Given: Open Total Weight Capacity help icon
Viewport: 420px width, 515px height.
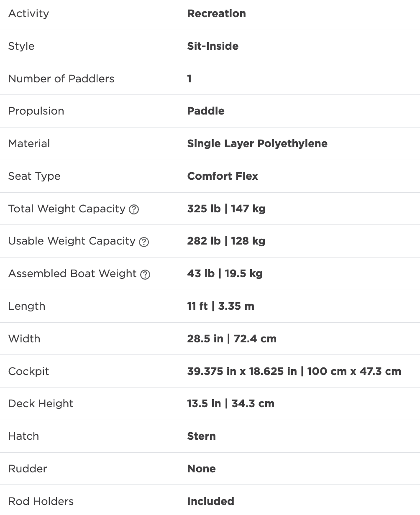Looking at the screenshot, I should click(134, 209).
